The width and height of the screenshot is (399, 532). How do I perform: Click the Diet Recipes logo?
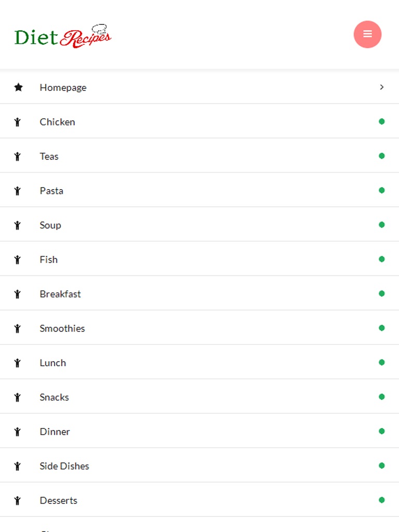[63, 36]
